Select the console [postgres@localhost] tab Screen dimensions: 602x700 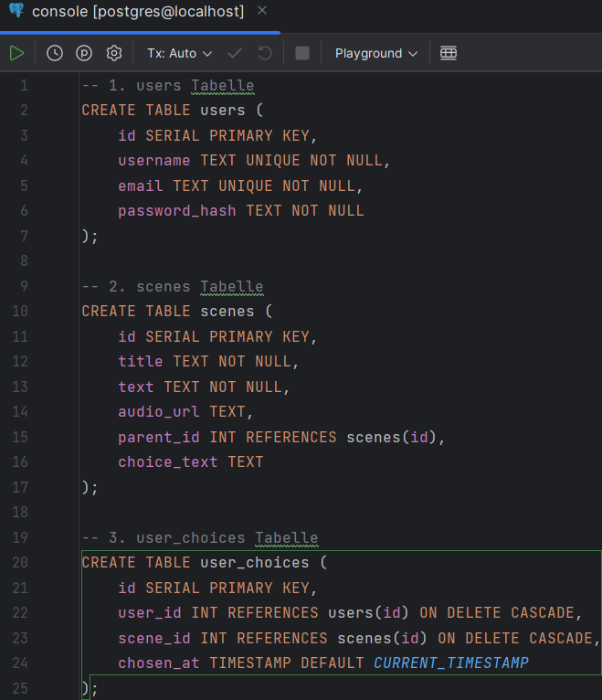137,12
